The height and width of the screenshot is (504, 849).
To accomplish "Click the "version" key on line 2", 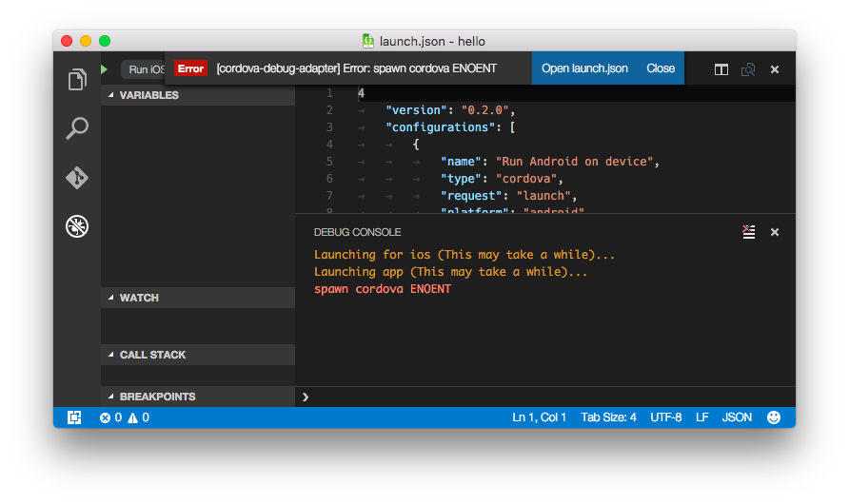I will pyautogui.click(x=416, y=110).
